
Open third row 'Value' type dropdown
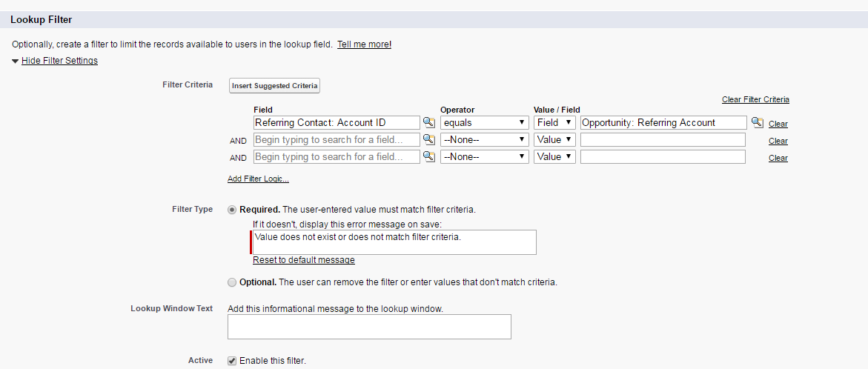(555, 157)
